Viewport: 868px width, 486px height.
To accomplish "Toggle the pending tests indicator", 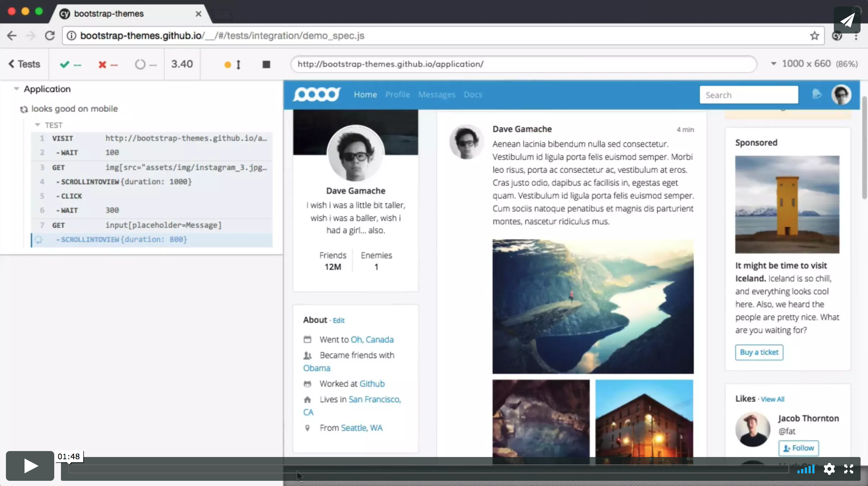I will (140, 64).
